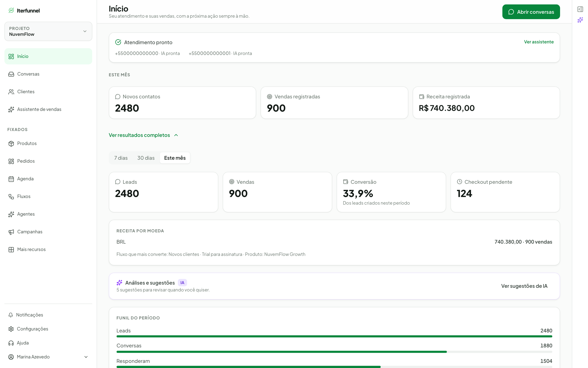Click the +5500000000000 · IA pronta number
The width and height of the screenshot is (588, 368).
point(147,53)
